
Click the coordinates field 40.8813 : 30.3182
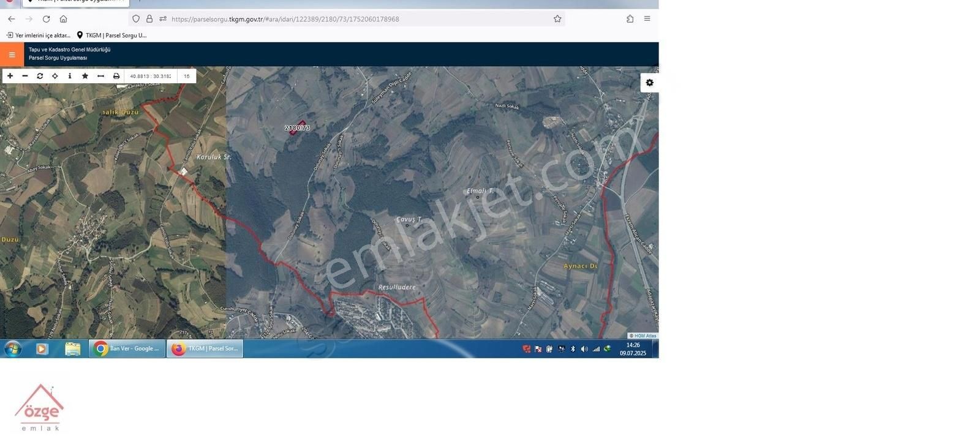[x=151, y=76]
